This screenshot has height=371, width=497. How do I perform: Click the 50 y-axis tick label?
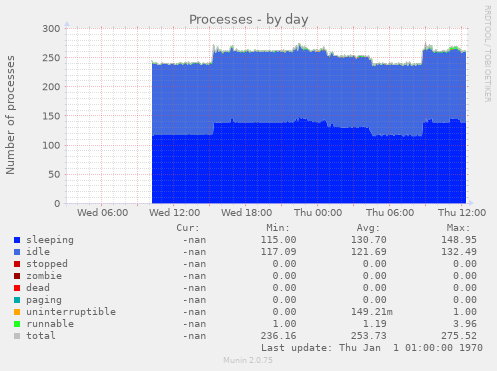pos(54,174)
